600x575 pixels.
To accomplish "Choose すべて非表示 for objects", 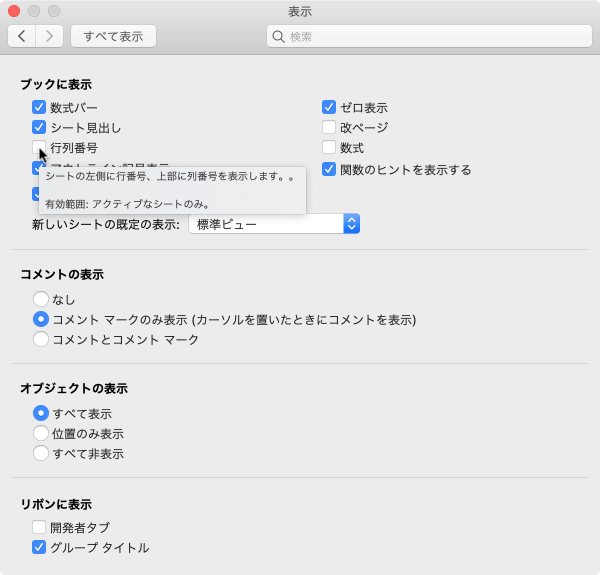I will pos(41,453).
